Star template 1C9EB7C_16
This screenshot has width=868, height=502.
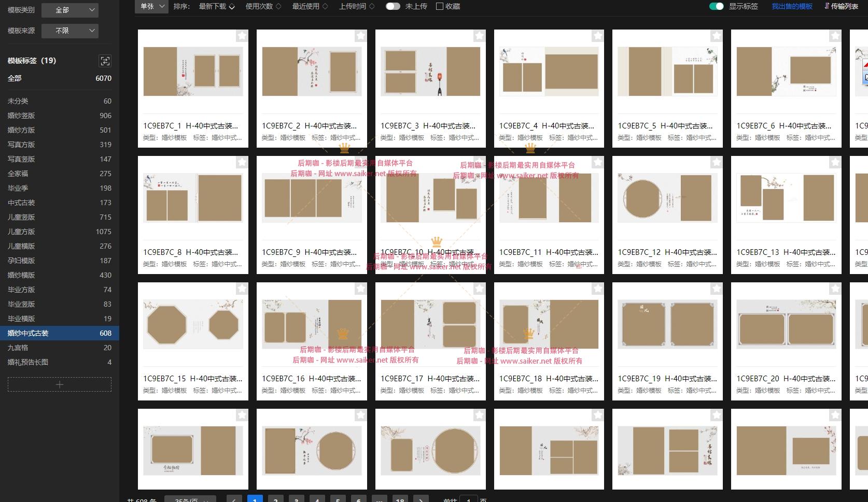point(361,289)
